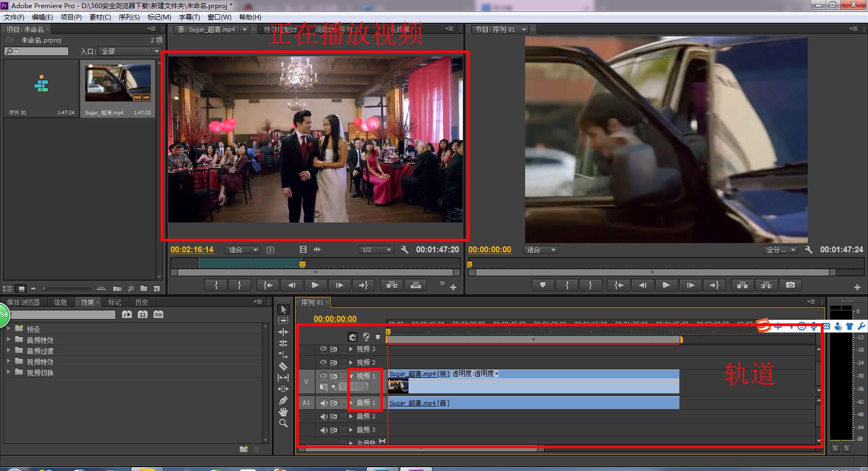Open the 文件(F) menu
This screenshot has width=868, height=471.
14,17
